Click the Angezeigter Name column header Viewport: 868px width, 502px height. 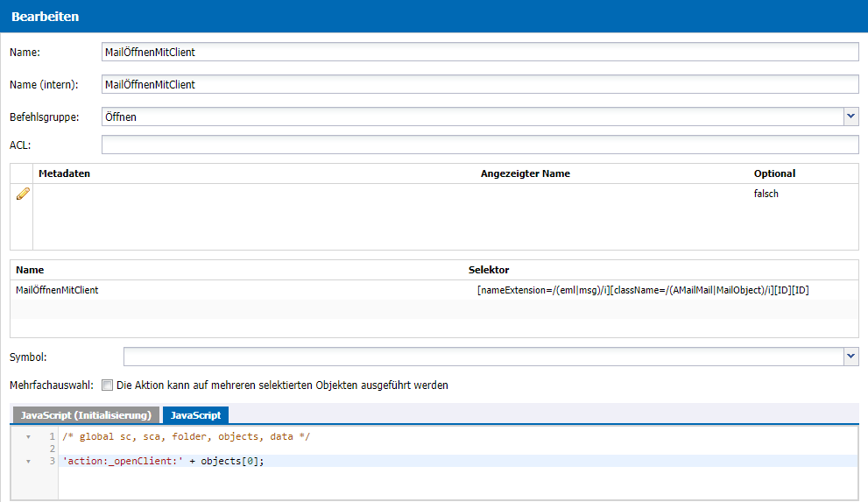525,173
